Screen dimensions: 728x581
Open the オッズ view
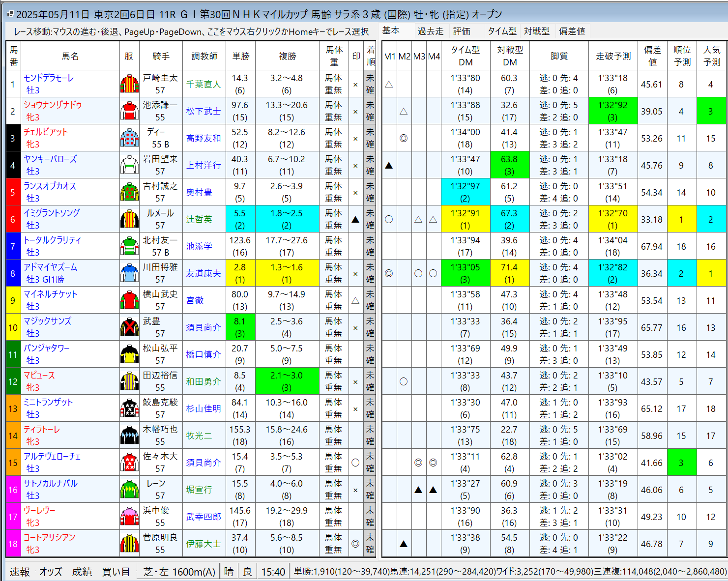(x=51, y=572)
